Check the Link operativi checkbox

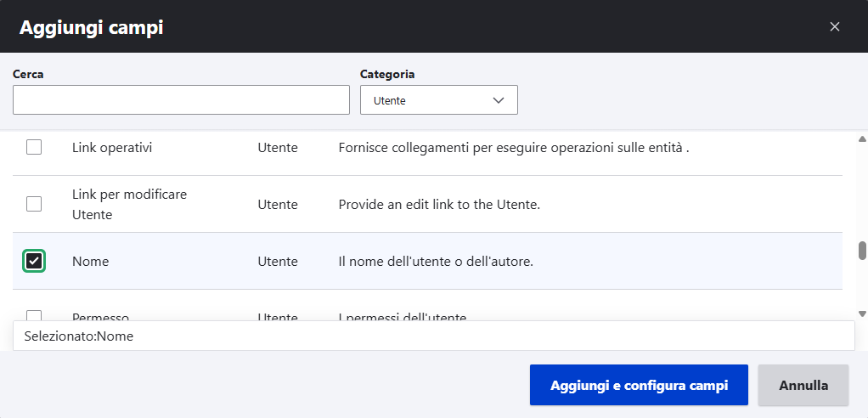34,148
